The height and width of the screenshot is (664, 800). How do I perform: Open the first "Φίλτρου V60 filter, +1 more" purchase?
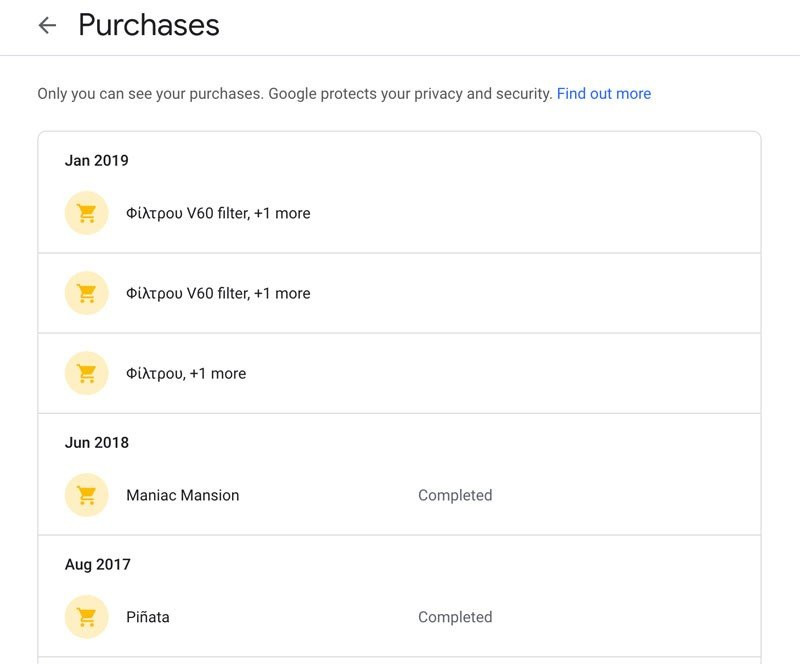[218, 213]
